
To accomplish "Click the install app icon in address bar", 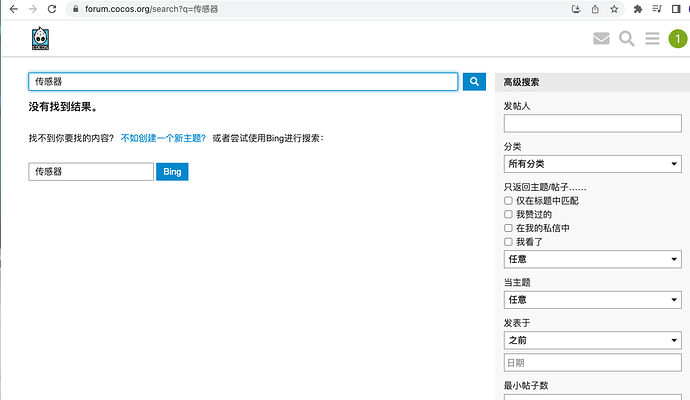I will (x=576, y=9).
